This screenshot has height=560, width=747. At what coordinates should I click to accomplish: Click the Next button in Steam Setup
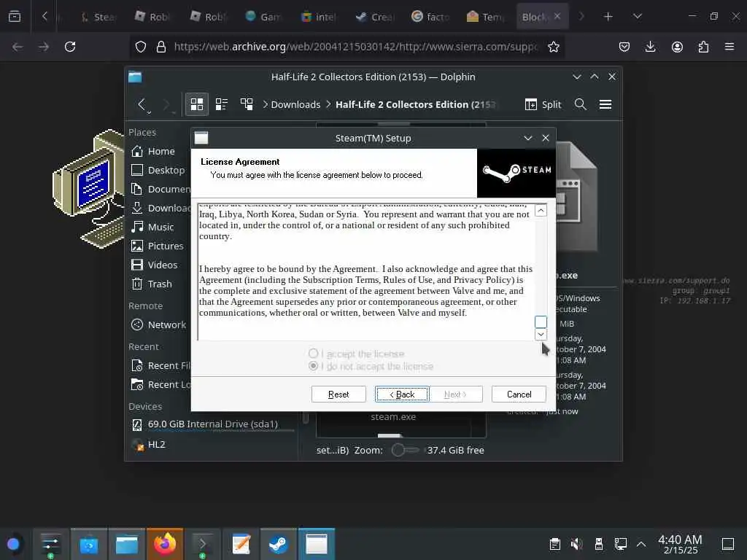pyautogui.click(x=455, y=394)
